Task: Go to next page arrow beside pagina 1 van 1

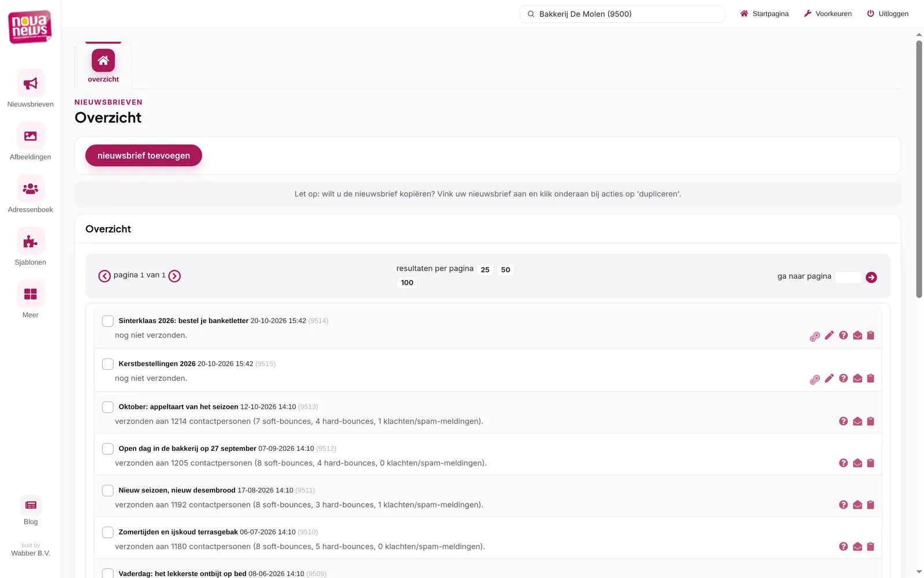Action: tap(174, 276)
